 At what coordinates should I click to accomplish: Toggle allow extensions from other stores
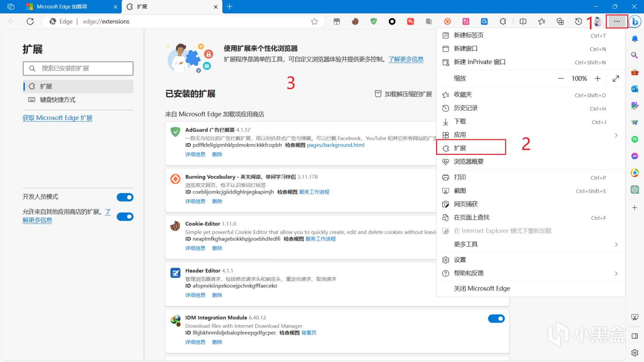(x=125, y=217)
